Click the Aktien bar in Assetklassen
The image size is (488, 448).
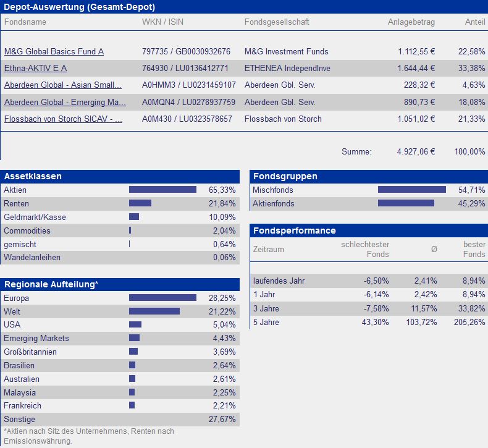[x=163, y=190]
